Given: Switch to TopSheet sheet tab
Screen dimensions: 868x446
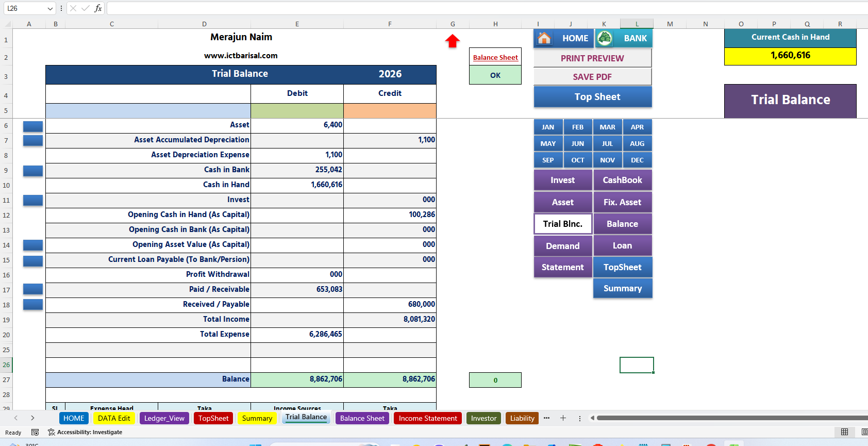Looking at the screenshot, I should click(213, 418).
